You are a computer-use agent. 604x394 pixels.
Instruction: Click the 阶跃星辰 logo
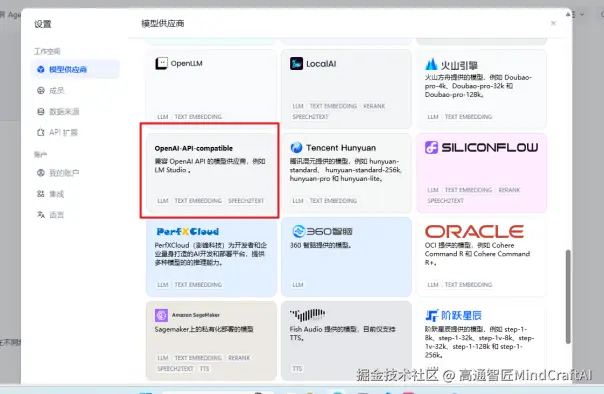tap(453, 315)
